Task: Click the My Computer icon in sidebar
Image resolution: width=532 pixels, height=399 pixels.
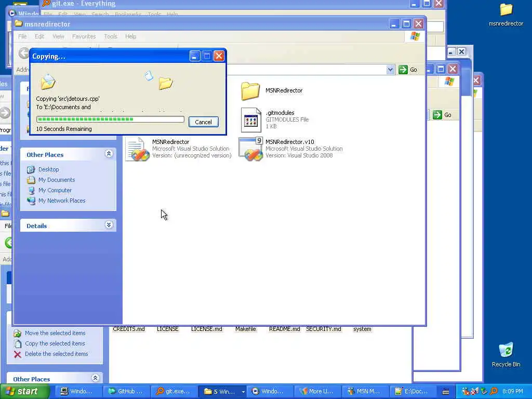Action: pyautogui.click(x=31, y=190)
